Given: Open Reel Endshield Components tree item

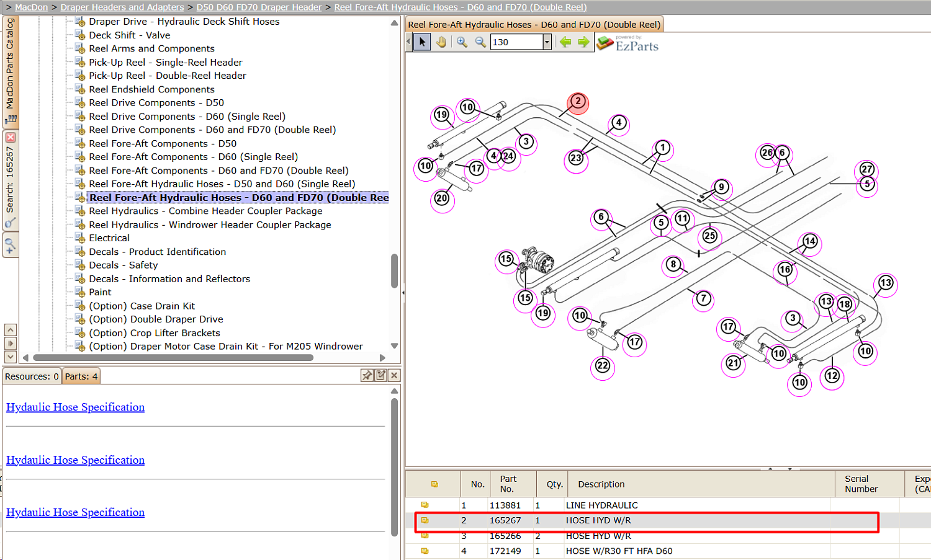Looking at the screenshot, I should (x=151, y=89).
